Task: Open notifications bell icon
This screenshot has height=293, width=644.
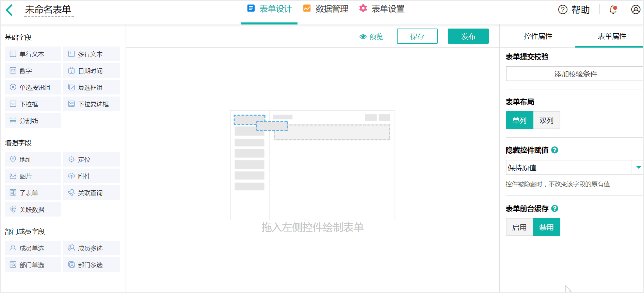Action: [x=613, y=10]
